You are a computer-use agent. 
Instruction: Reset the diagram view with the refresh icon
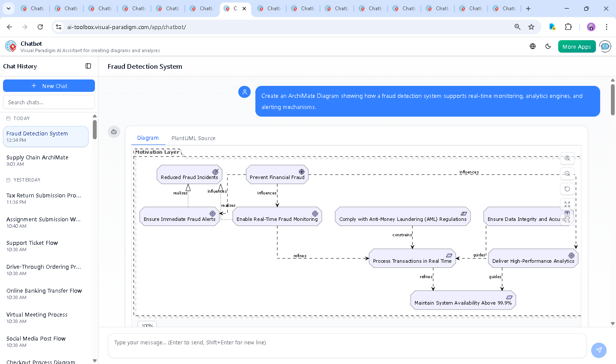[x=567, y=189]
